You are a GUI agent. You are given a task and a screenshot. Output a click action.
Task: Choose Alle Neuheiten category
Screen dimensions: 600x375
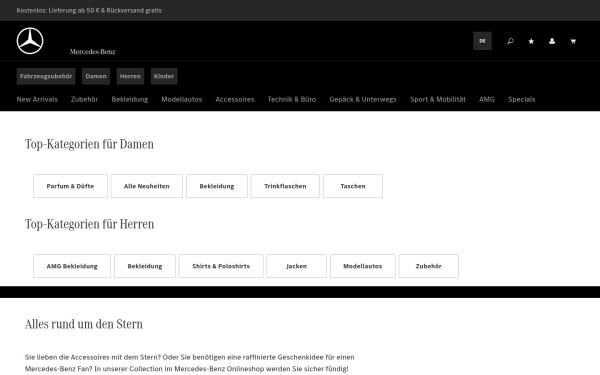coord(147,186)
